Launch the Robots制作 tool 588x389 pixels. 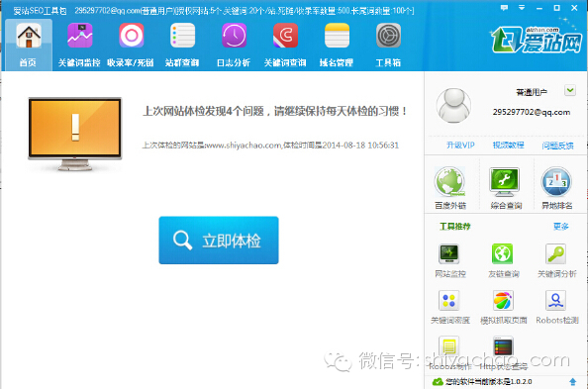point(449,352)
